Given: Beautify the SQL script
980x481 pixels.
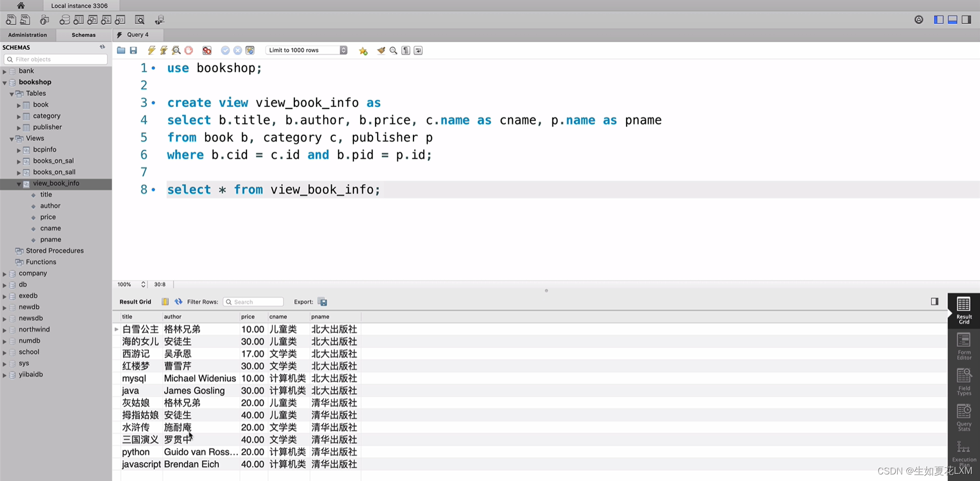Looking at the screenshot, I should (x=381, y=50).
